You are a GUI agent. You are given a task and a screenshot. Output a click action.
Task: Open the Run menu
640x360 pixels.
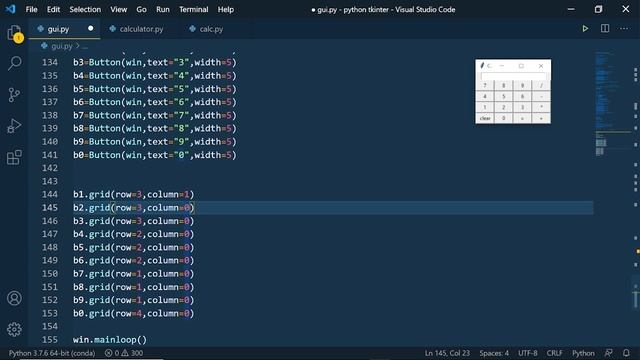162,9
